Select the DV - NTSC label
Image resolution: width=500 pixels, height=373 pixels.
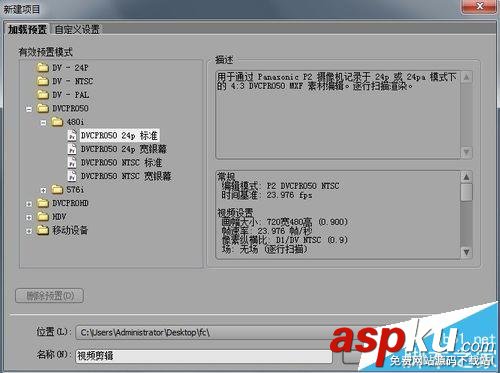(72, 81)
